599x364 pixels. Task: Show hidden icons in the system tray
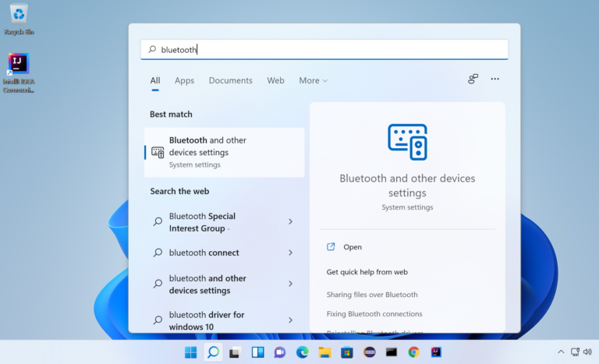tap(561, 352)
